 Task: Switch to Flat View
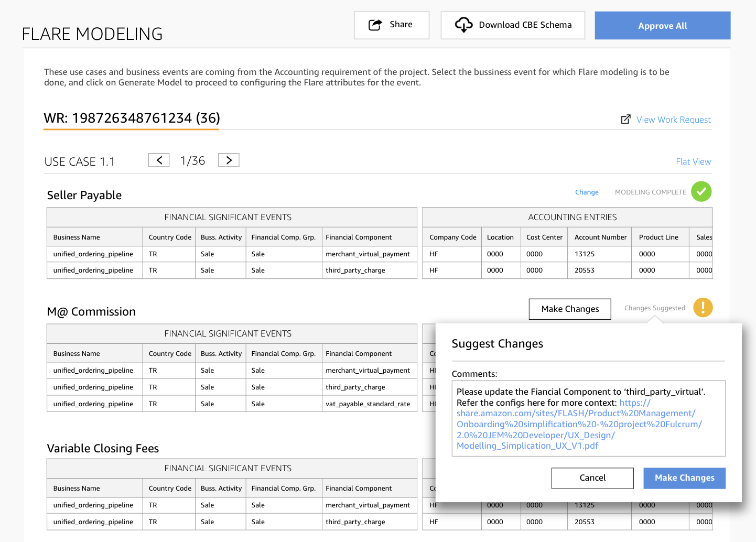point(693,161)
